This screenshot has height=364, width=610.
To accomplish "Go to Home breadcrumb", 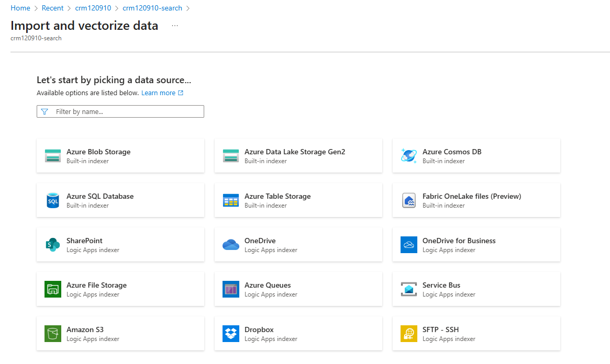I will pyautogui.click(x=20, y=8).
